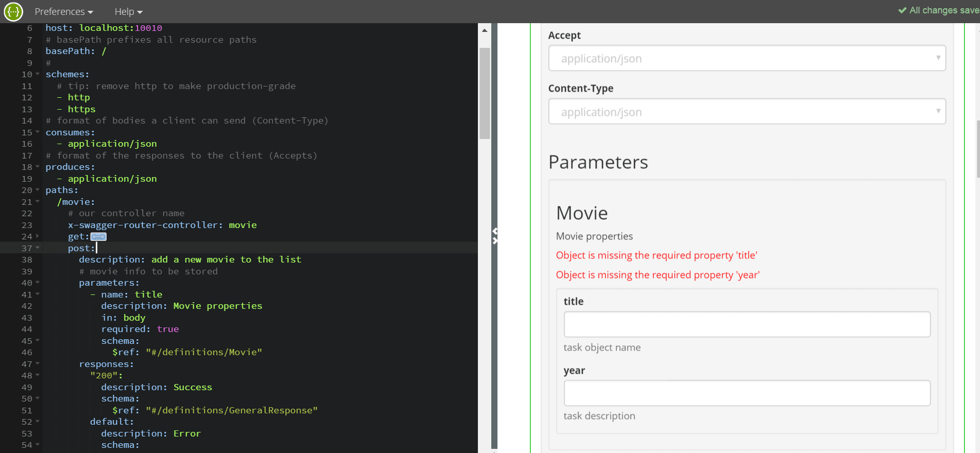The image size is (980, 453).
Task: Collapse the produces fold arrow at line 18
Action: (x=38, y=167)
